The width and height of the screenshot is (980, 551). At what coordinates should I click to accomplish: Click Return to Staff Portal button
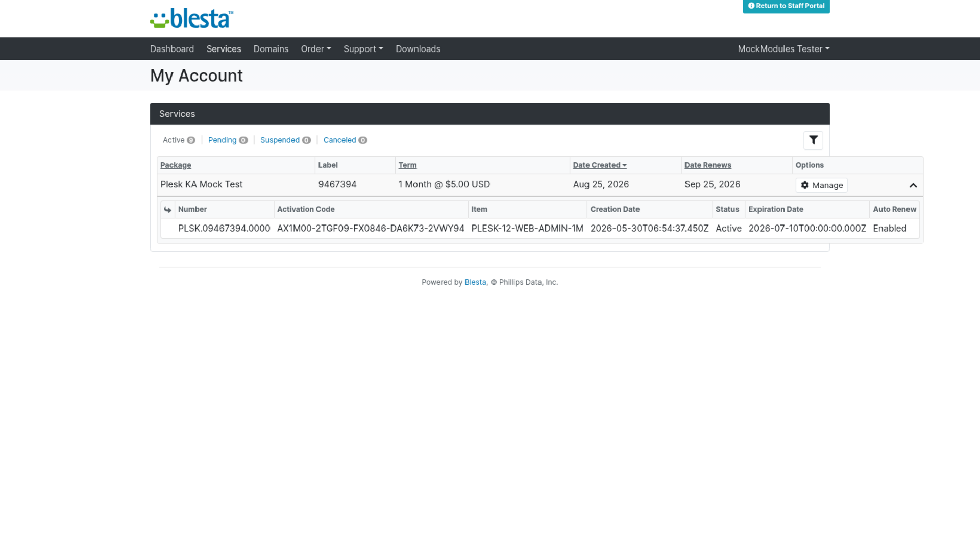[786, 6]
